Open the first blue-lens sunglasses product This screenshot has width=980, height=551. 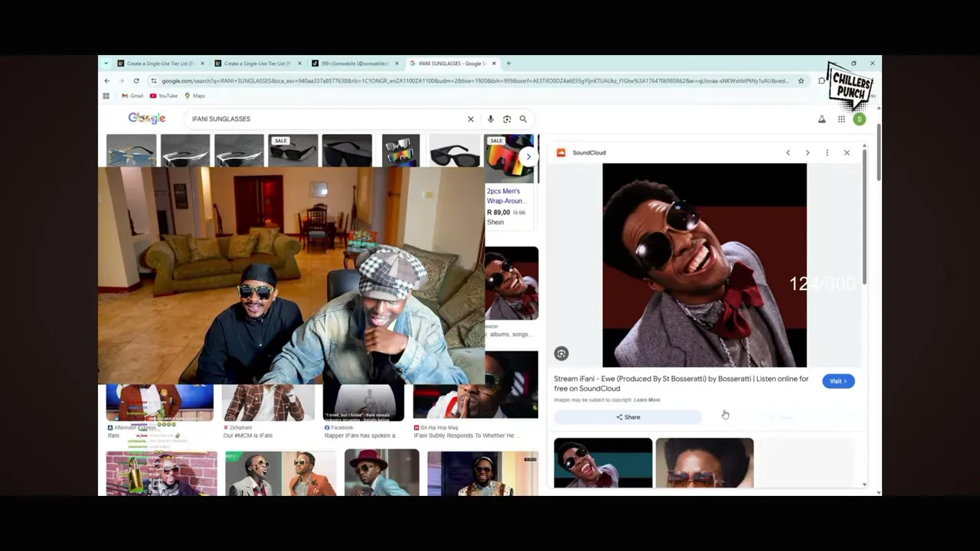[x=131, y=151]
